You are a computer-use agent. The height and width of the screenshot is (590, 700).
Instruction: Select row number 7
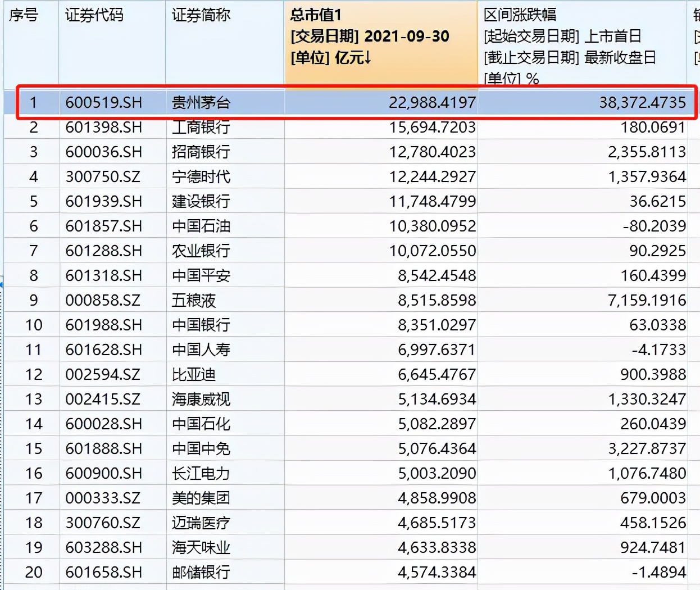pyautogui.click(x=33, y=251)
